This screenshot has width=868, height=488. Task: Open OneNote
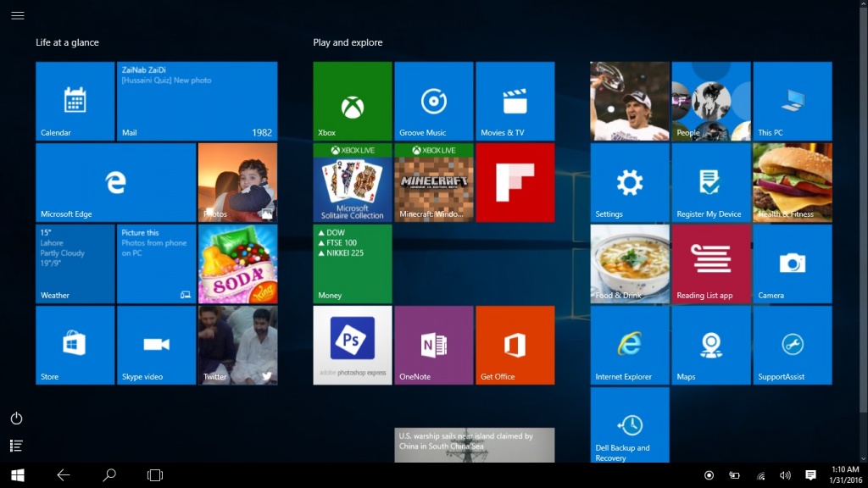(433, 345)
